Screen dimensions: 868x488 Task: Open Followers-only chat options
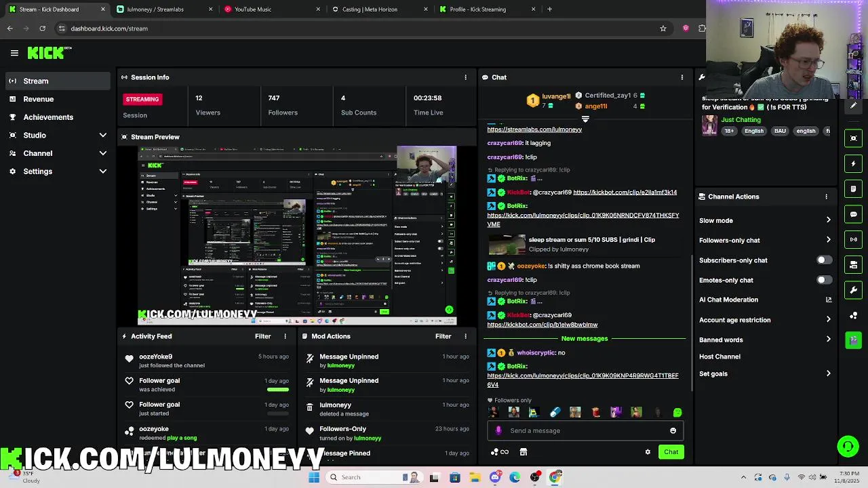click(765, 240)
